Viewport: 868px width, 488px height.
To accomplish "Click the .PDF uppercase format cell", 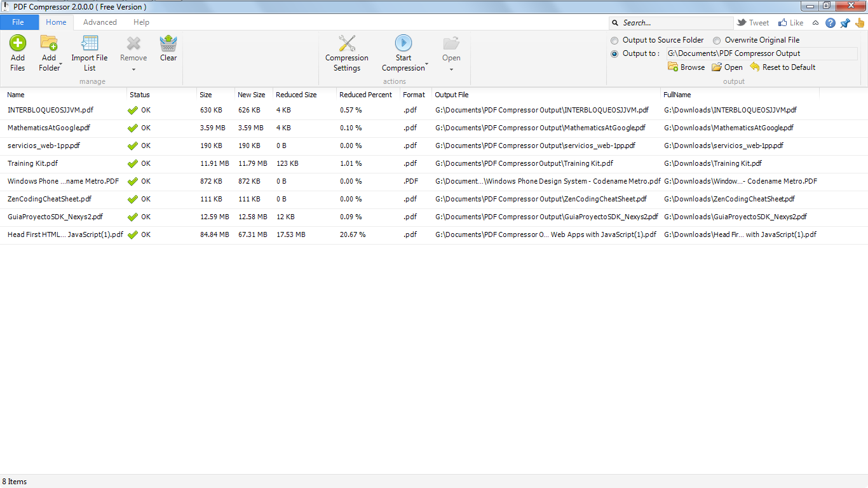I will 411,181.
